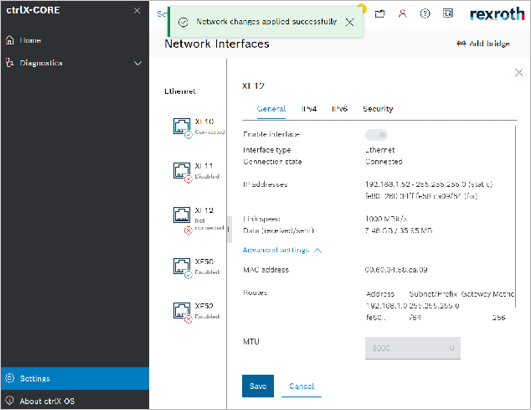Dismiss the network changes success notification

350,22
